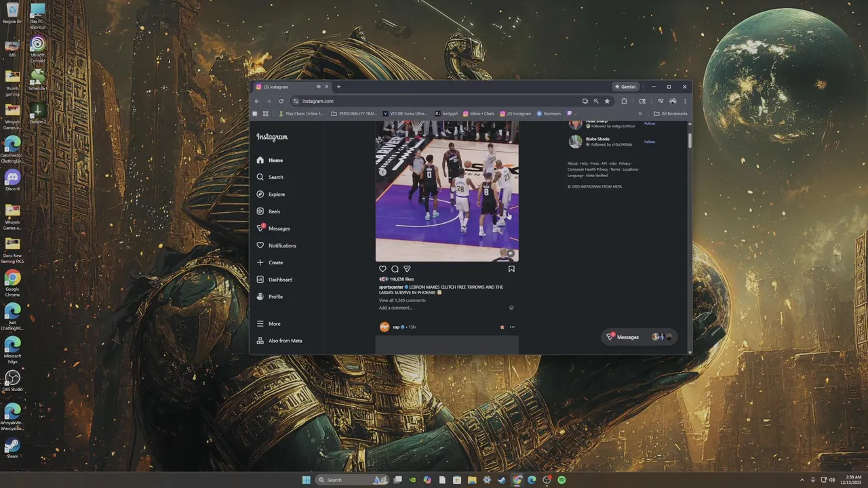Viewport: 868px width, 488px height.
Task: Click rap post star icon
Action: (502, 327)
